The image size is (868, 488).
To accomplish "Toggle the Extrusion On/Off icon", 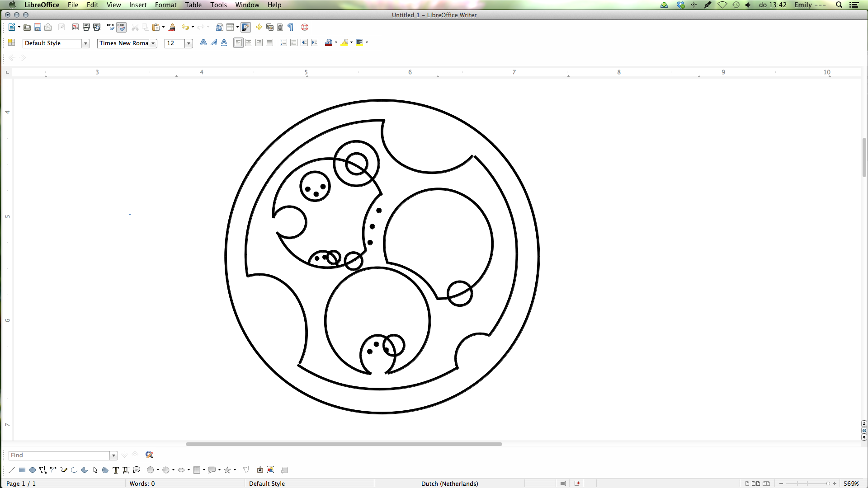I will (x=284, y=470).
